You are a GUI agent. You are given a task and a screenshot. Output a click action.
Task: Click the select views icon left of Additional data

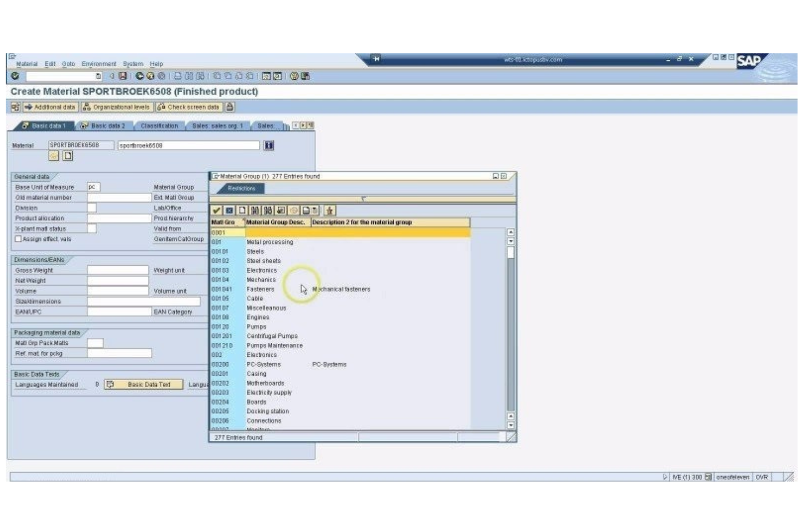15,107
